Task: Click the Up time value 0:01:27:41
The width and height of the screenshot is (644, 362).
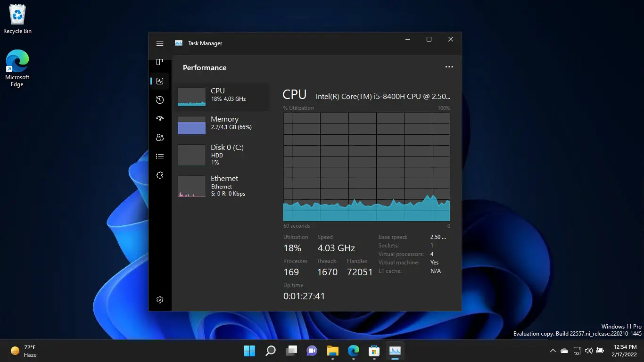Action: 304,296
